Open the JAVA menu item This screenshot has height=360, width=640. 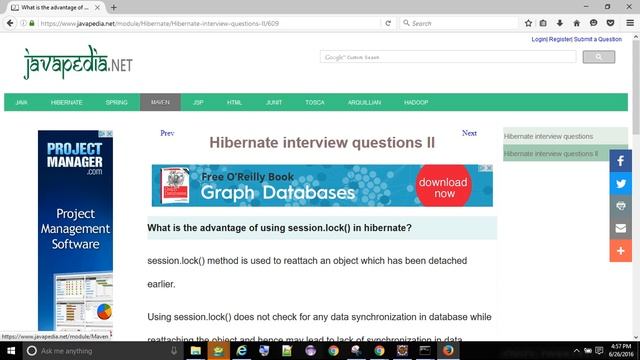pyautogui.click(x=22, y=102)
